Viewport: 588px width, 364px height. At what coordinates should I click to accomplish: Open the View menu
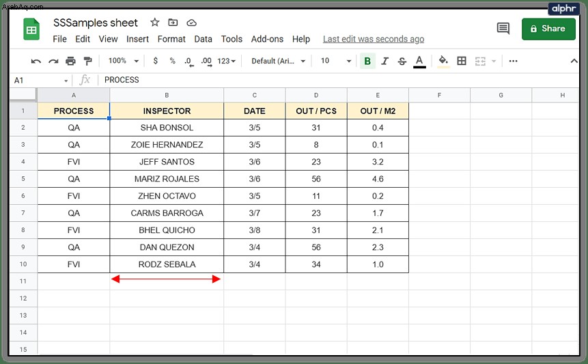[x=108, y=39]
